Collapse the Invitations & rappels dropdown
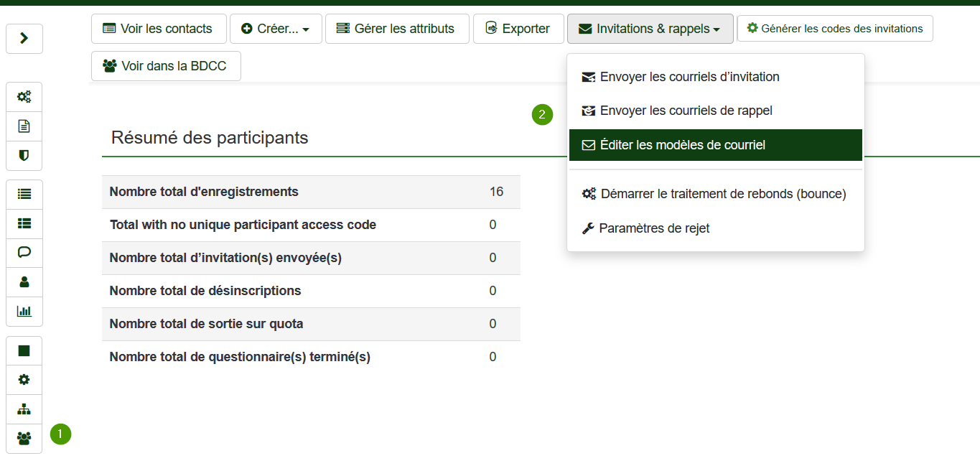 click(x=650, y=29)
